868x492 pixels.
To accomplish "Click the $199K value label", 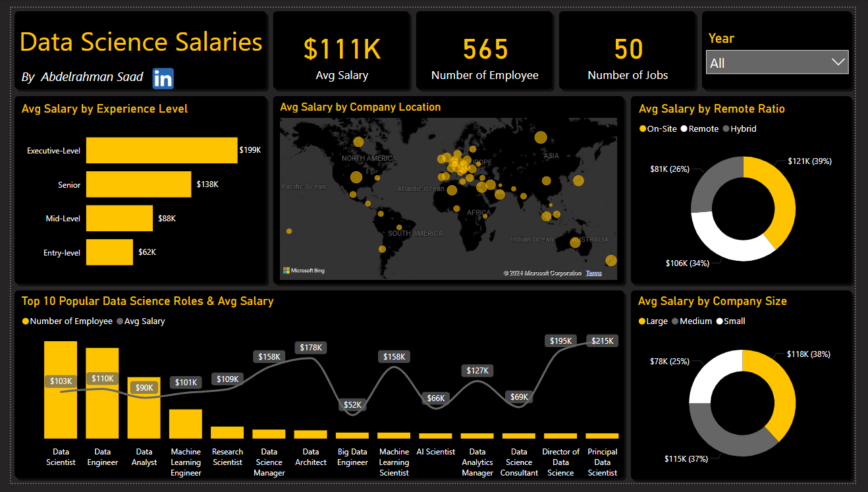I will point(250,150).
